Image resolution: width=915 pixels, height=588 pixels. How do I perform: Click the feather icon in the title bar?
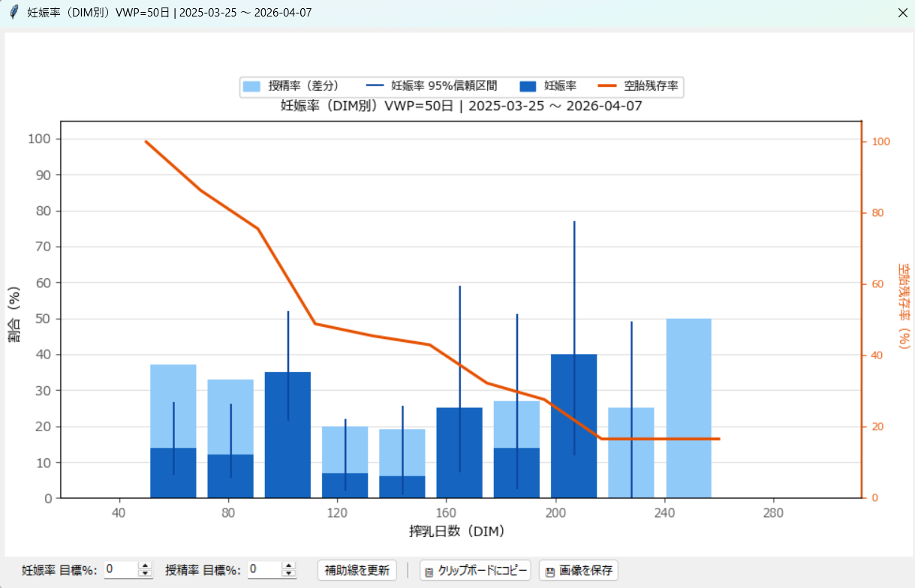[x=14, y=12]
